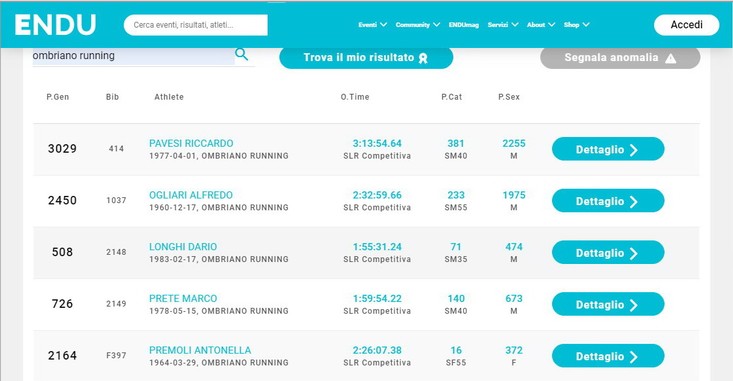The height and width of the screenshot is (381, 733).
Task: Expand the Community dropdown menu
Action: point(417,25)
